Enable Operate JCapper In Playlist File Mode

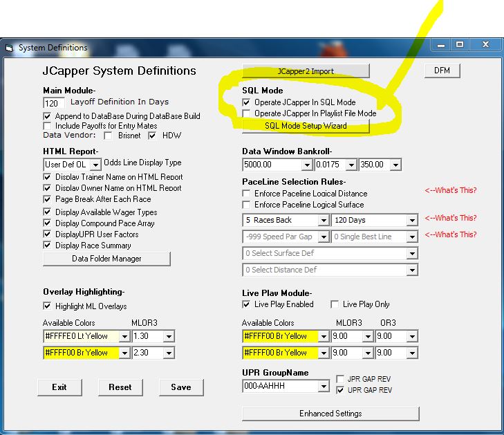(246, 113)
